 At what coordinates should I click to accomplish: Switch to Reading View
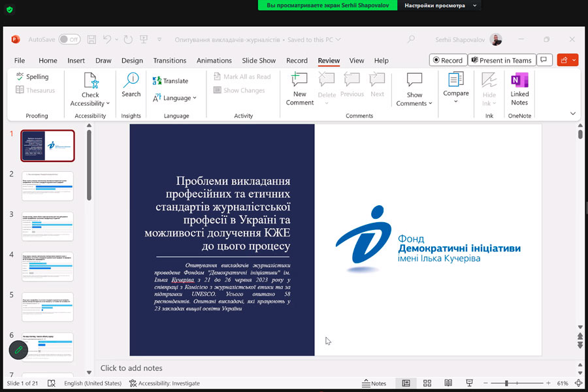point(448,384)
